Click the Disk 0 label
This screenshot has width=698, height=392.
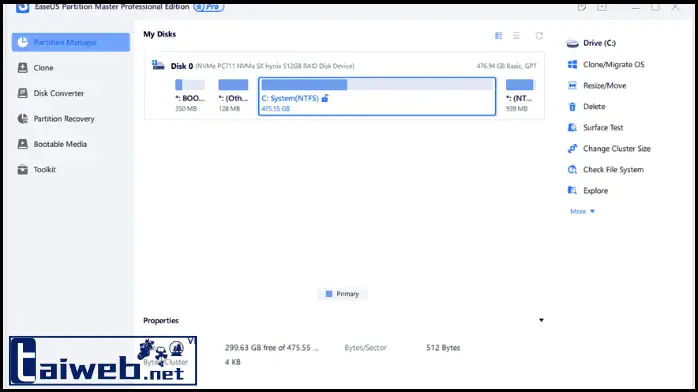tap(182, 66)
